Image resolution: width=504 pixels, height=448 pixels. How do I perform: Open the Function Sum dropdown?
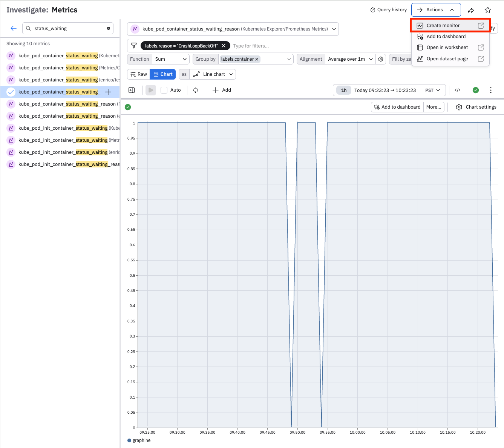pos(171,59)
